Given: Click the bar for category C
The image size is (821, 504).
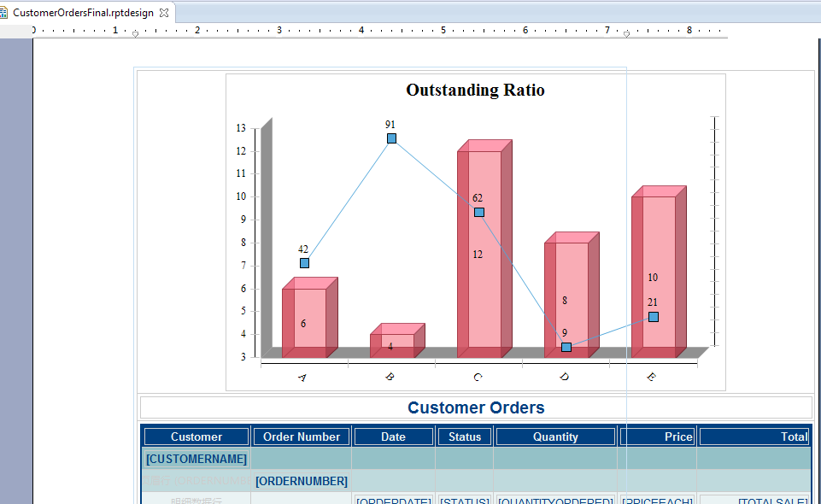Looking at the screenshot, I should pos(484,249).
